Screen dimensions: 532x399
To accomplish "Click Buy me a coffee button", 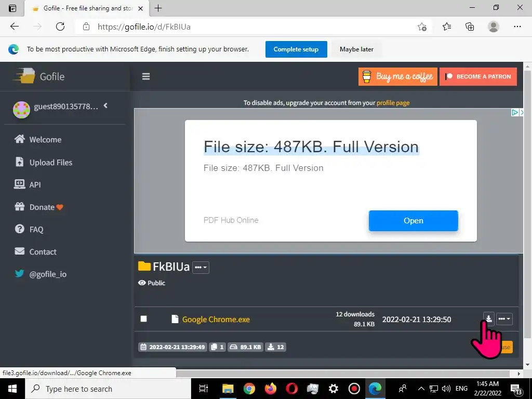I will (x=397, y=76).
